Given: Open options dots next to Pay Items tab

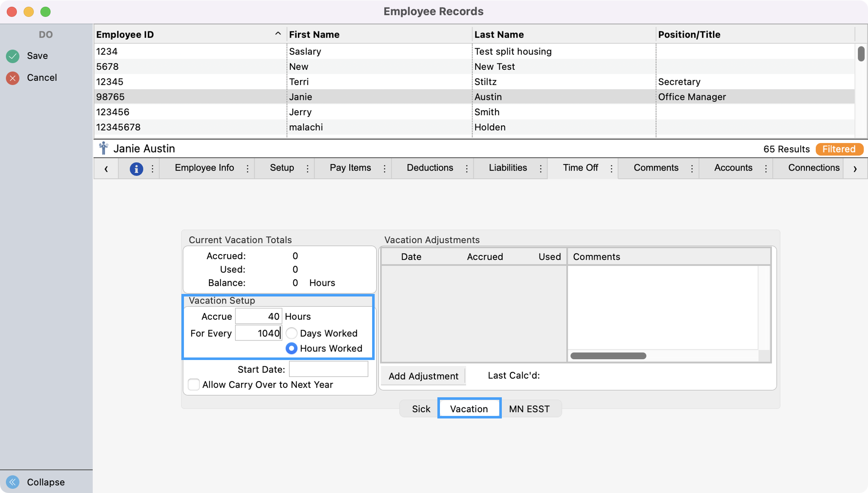Looking at the screenshot, I should [385, 169].
